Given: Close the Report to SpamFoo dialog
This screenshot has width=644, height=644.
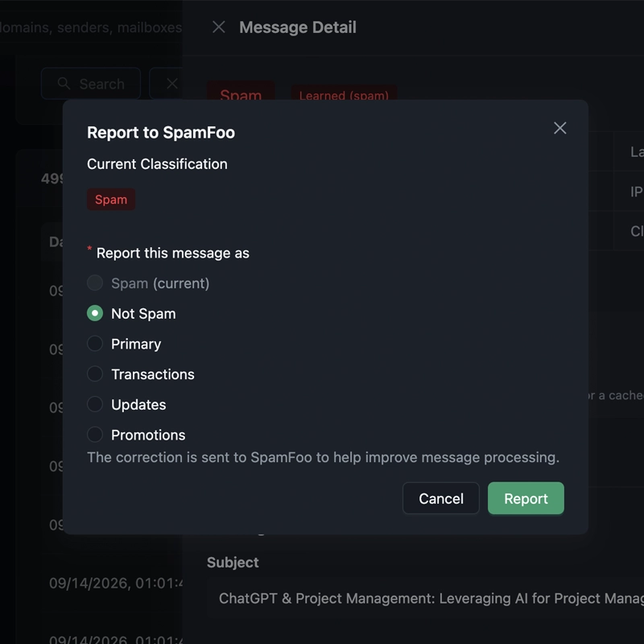Looking at the screenshot, I should click(559, 128).
